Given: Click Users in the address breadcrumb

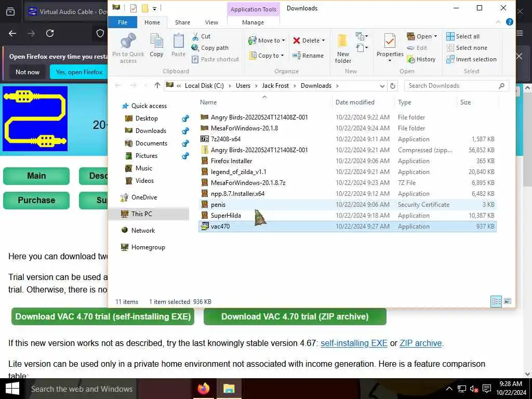Looking at the screenshot, I should coord(243,86).
